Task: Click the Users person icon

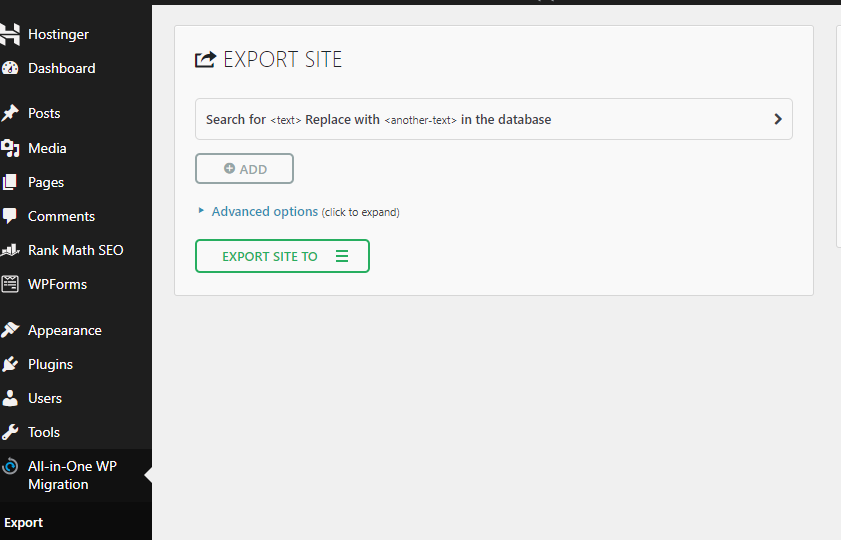Action: 10,398
